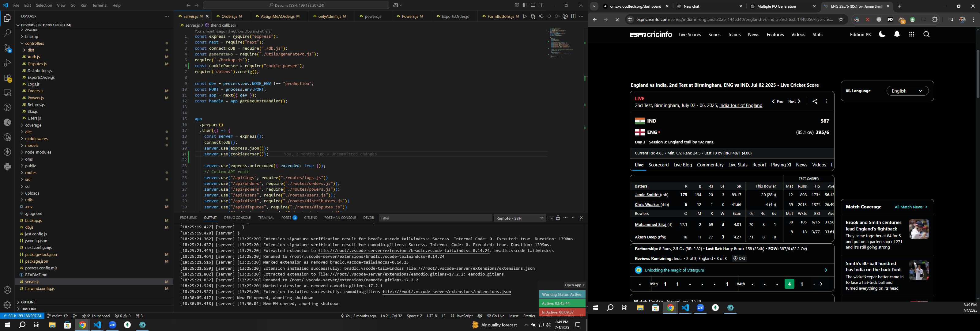The height and width of the screenshot is (331, 980).
Task: Open Jamie Smith batter profile link
Action: pos(646,195)
